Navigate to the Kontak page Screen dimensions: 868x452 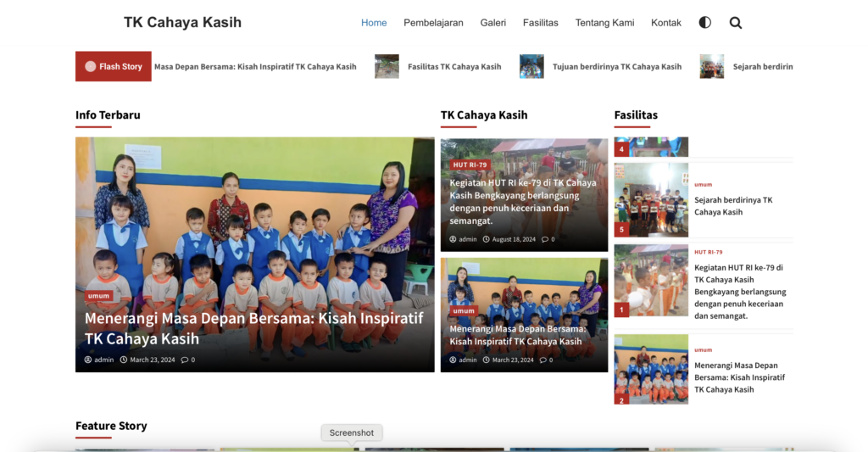click(x=665, y=23)
